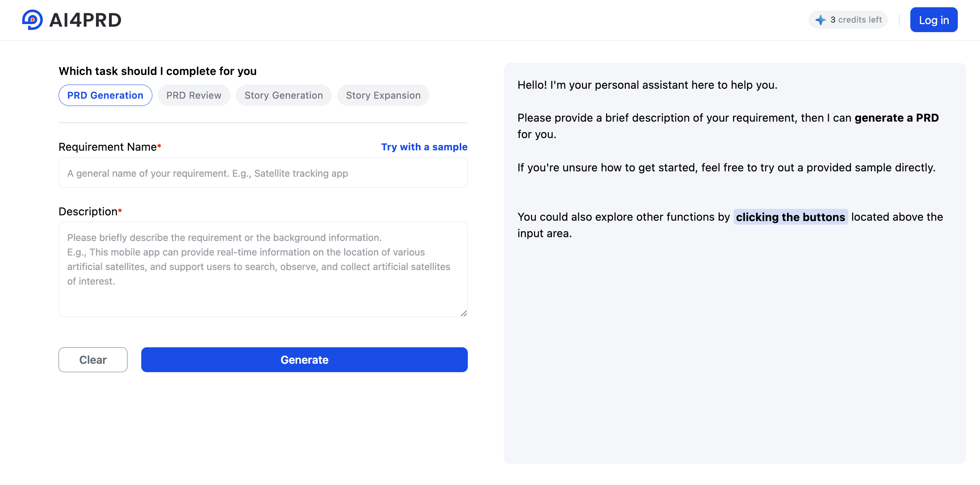Click the 3 credits left badge
980x485 pixels.
[848, 20]
